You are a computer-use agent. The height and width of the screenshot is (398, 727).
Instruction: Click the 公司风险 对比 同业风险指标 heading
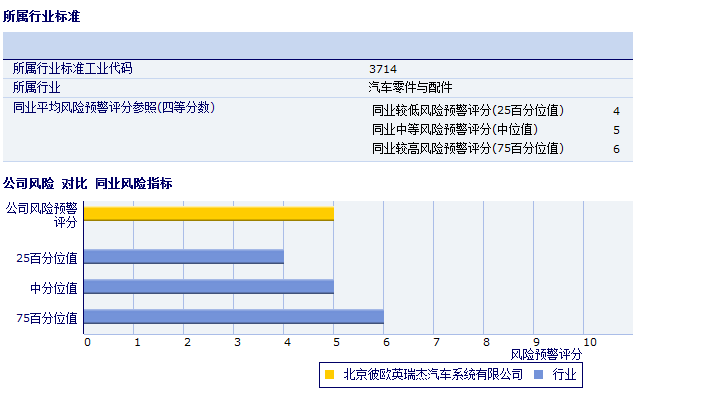coord(88,183)
